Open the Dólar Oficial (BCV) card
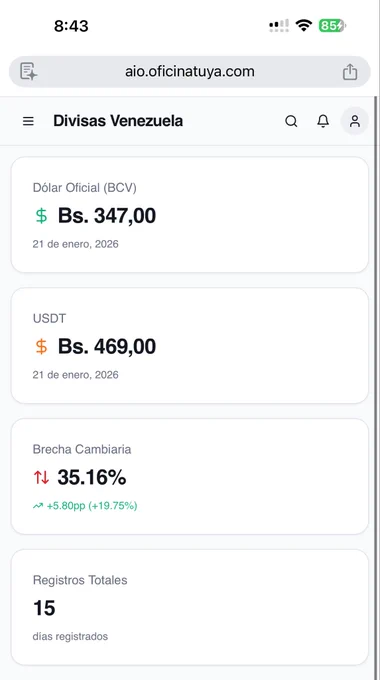The image size is (380, 680). tap(190, 215)
